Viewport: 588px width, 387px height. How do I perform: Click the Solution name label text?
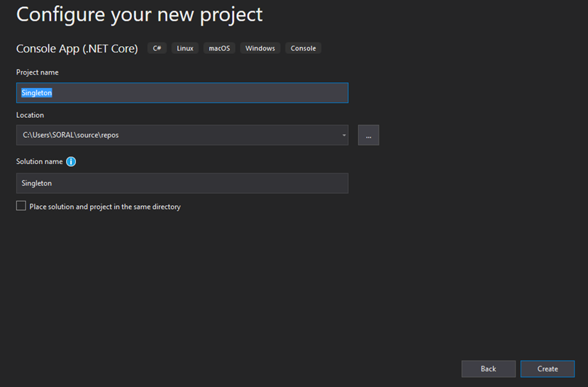click(40, 161)
